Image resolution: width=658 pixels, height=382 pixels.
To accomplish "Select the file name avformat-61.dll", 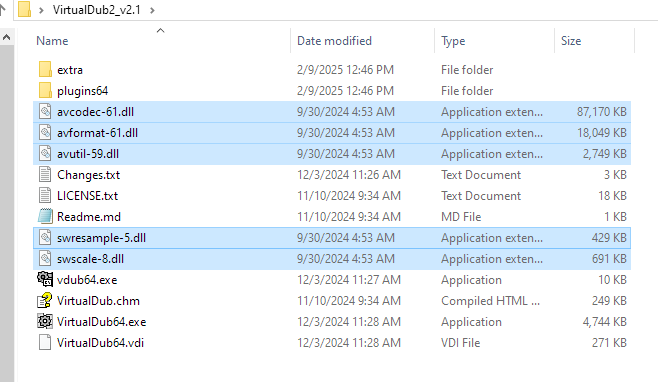I will 97,133.
